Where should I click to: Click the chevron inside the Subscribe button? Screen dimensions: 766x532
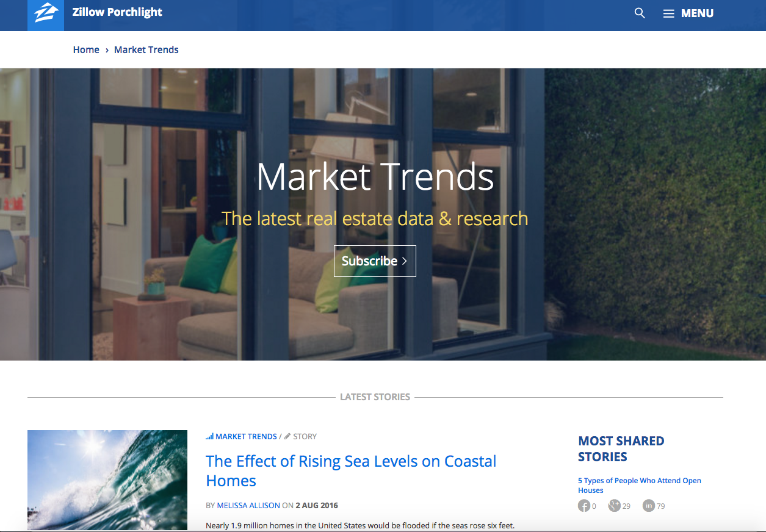pyautogui.click(x=405, y=261)
